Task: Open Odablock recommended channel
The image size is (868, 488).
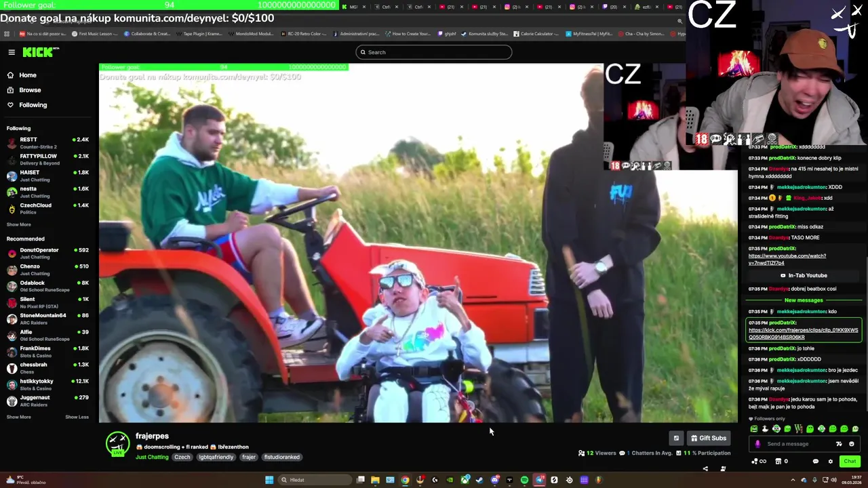Action: point(47,286)
